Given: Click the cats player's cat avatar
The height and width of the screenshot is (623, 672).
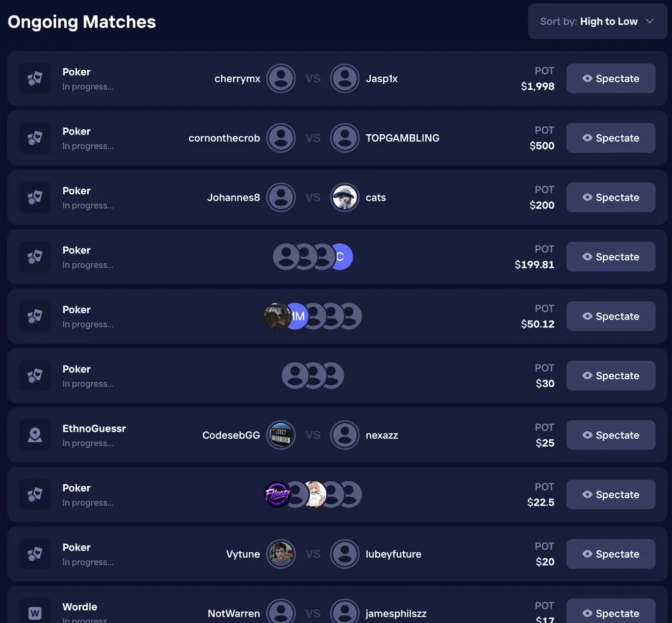Looking at the screenshot, I should [345, 197].
